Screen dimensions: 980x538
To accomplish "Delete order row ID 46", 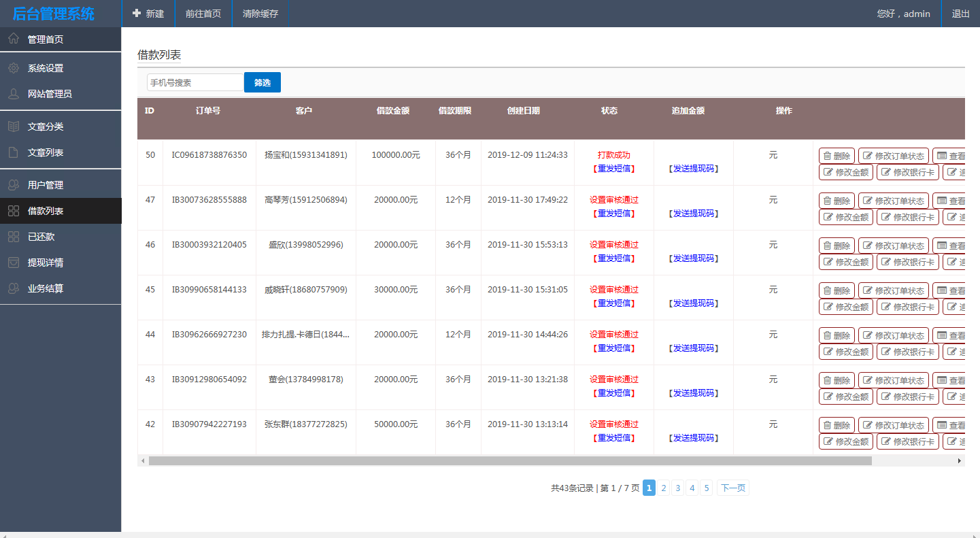I will tap(837, 246).
